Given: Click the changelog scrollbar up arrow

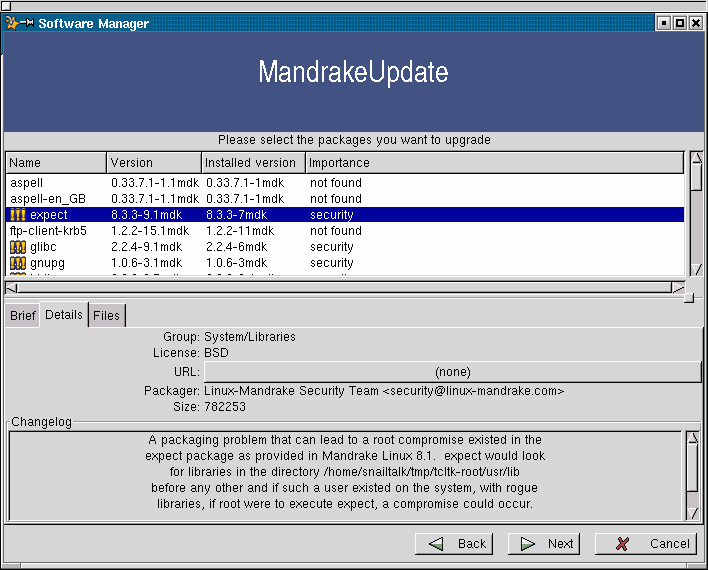Looking at the screenshot, I should 693,438.
